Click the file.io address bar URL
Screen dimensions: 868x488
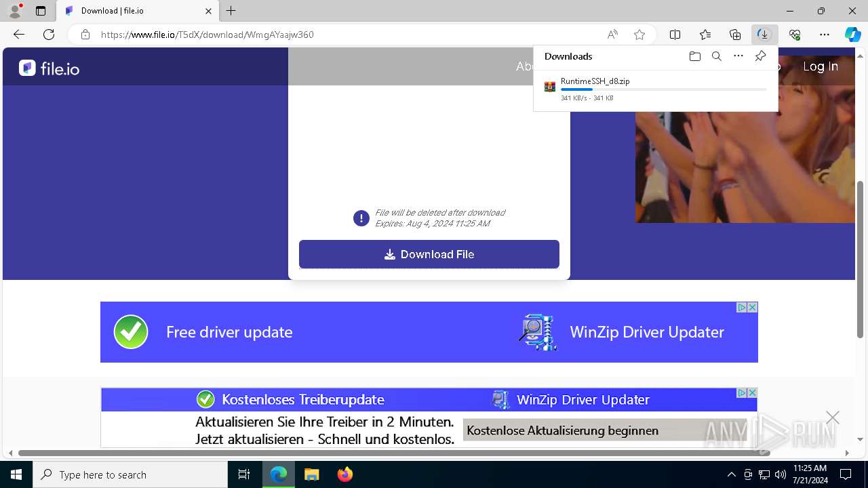pyautogui.click(x=208, y=35)
